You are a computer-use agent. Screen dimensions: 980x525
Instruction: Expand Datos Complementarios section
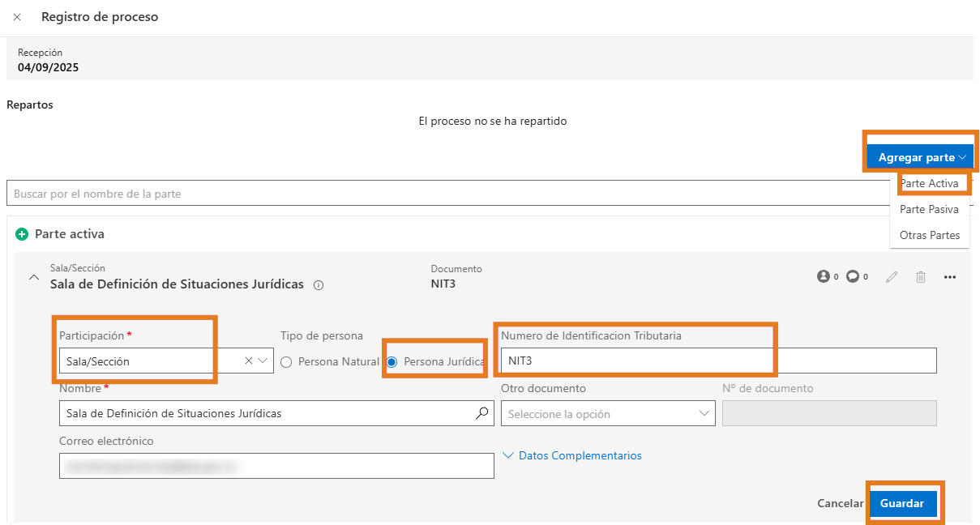pos(572,456)
